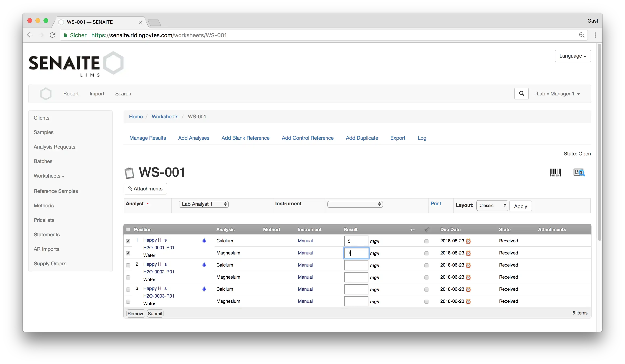
Task: Click the water drop icon for Happy Hills H2O-0003-R01
Action: pyautogui.click(x=204, y=289)
